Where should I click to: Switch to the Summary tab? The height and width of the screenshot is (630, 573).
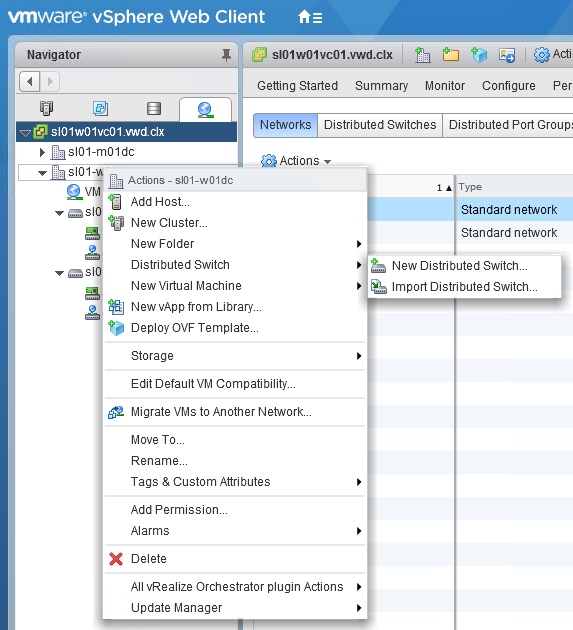tap(381, 86)
